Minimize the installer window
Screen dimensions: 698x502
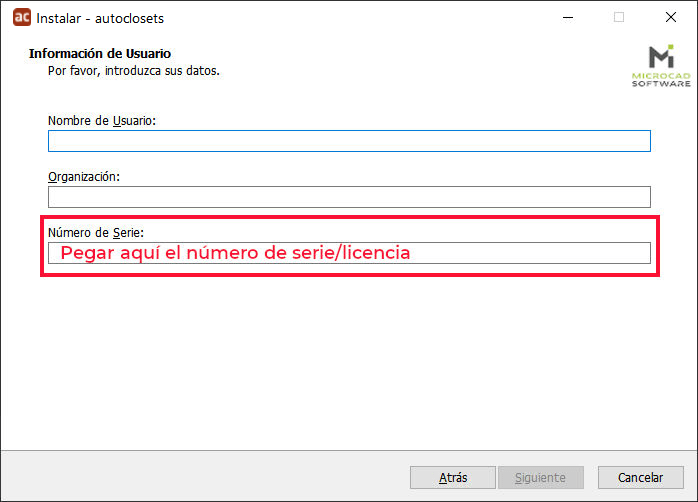pos(568,18)
